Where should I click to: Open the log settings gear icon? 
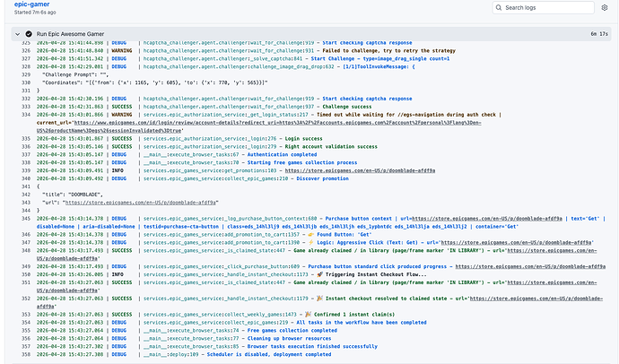(x=605, y=7)
